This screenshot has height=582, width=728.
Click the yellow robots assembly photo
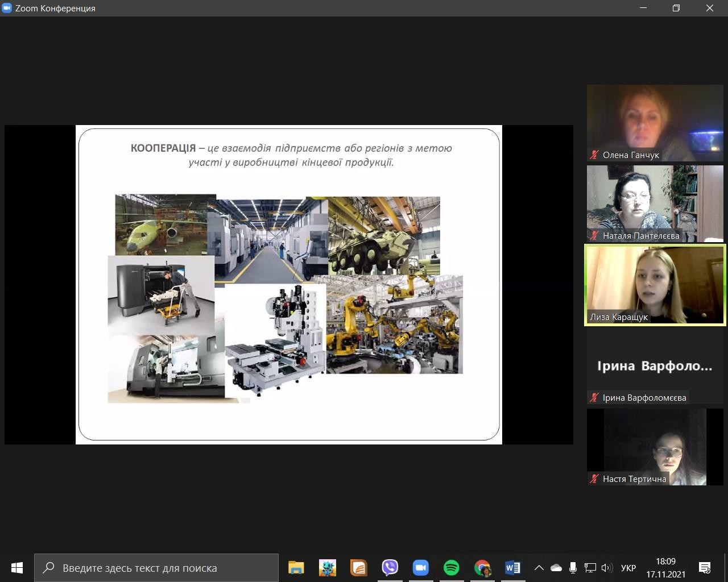click(395, 324)
